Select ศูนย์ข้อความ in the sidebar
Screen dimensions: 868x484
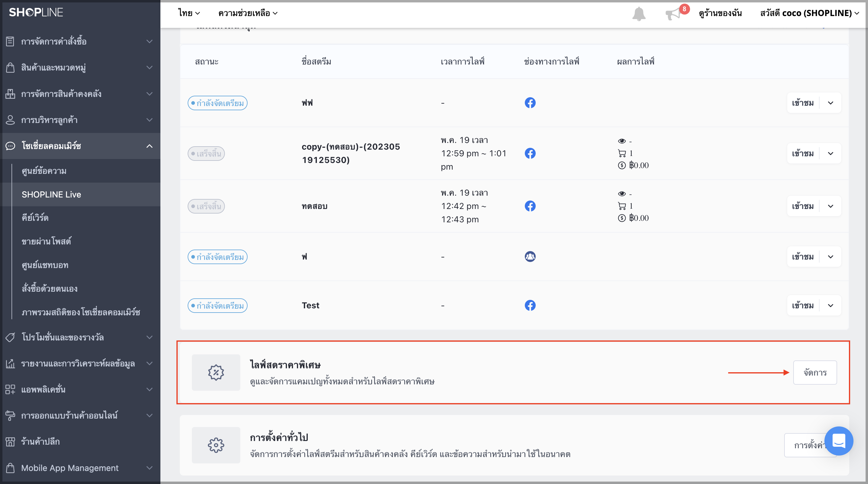[x=44, y=171]
